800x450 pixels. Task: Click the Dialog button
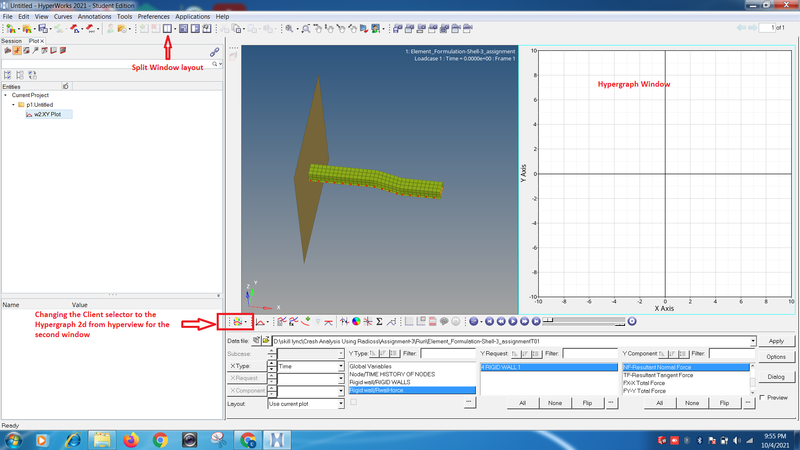coord(776,377)
